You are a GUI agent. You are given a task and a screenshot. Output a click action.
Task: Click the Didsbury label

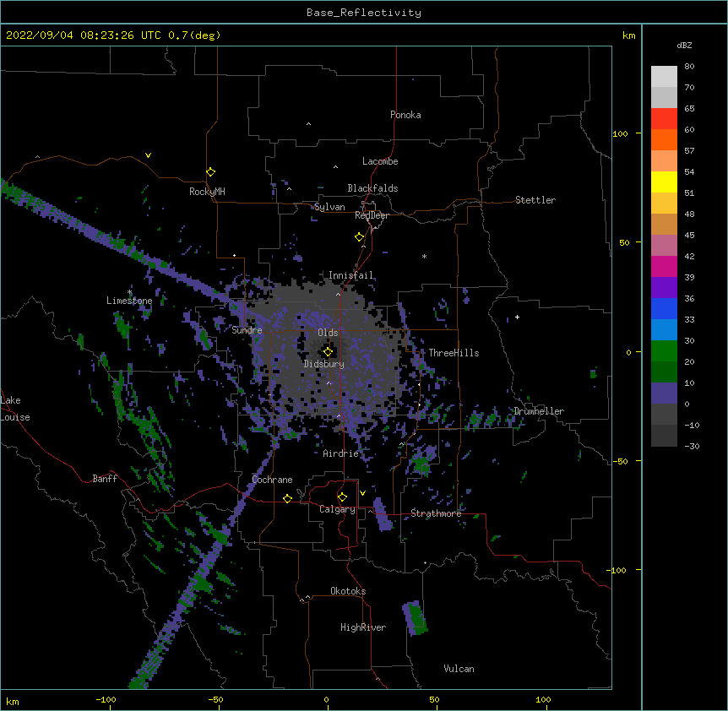324,364
